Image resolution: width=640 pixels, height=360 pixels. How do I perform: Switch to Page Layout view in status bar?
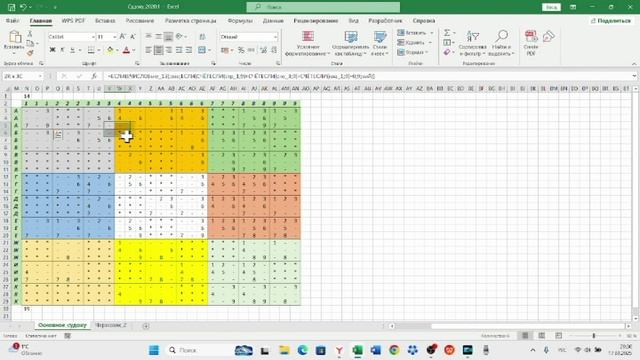[542, 336]
